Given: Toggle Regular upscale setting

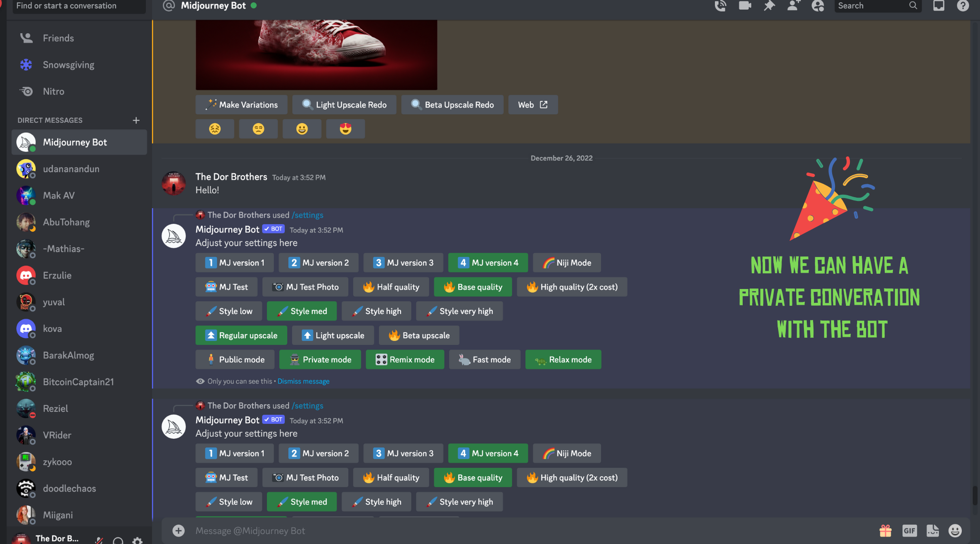Looking at the screenshot, I should [241, 335].
